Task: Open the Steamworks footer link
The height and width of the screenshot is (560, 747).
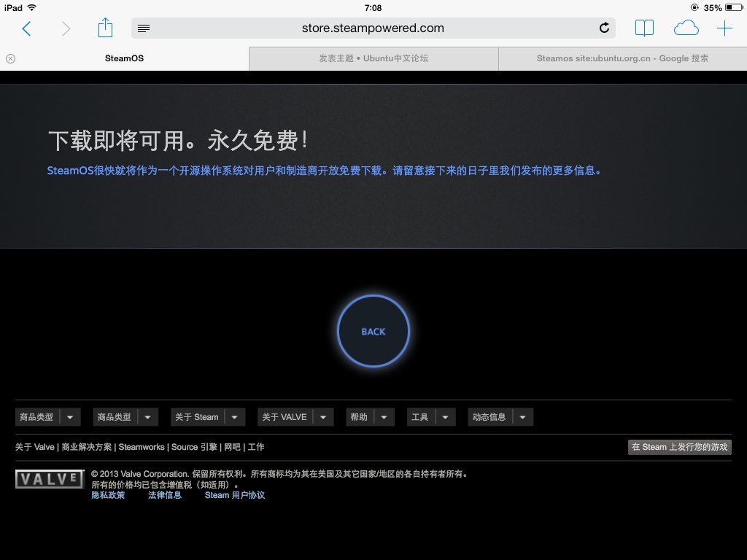Action: 142,447
